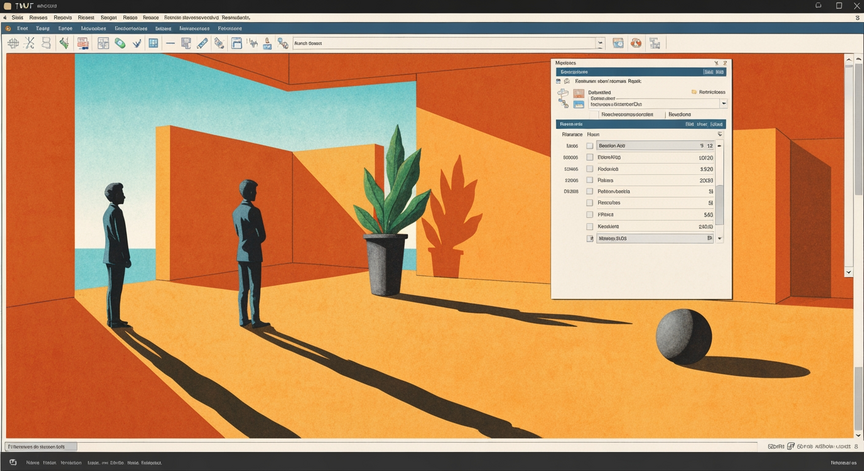
Task: Open the "Sisis" menu in menu bar
Action: [18, 18]
